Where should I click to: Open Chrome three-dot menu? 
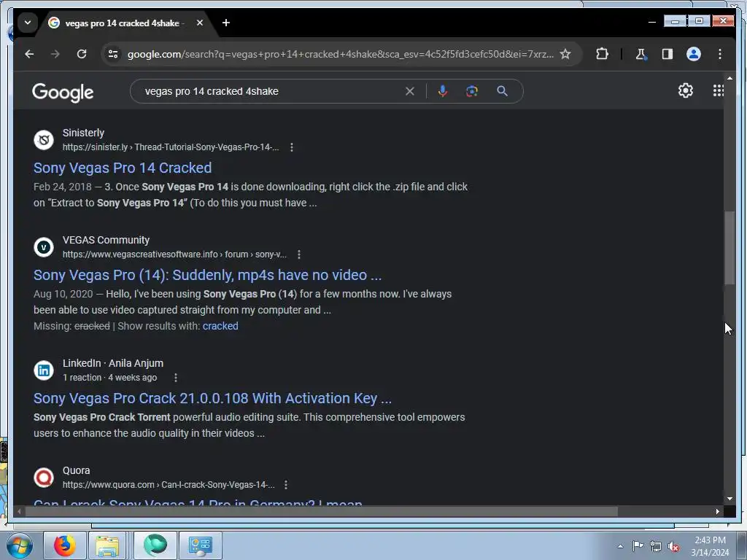tap(720, 54)
